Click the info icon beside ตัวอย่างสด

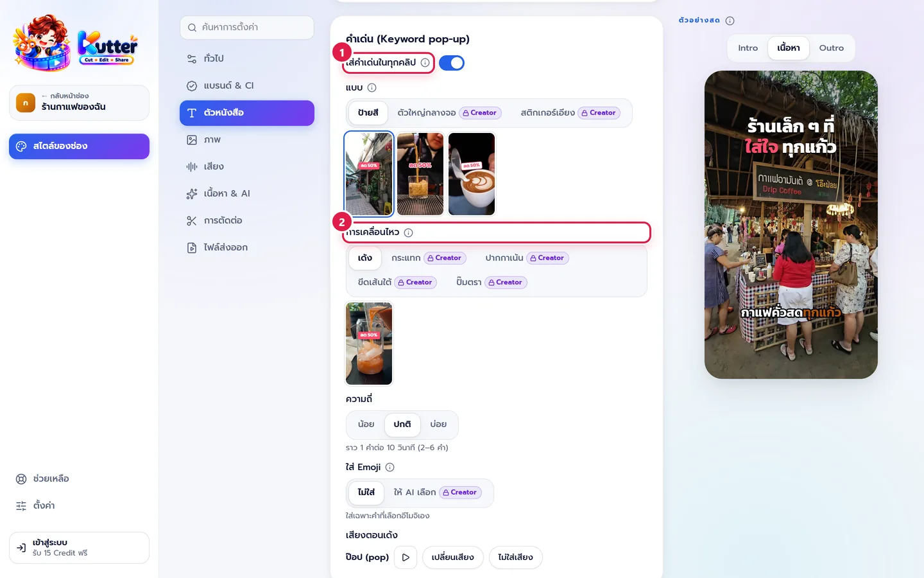pyautogui.click(x=730, y=21)
